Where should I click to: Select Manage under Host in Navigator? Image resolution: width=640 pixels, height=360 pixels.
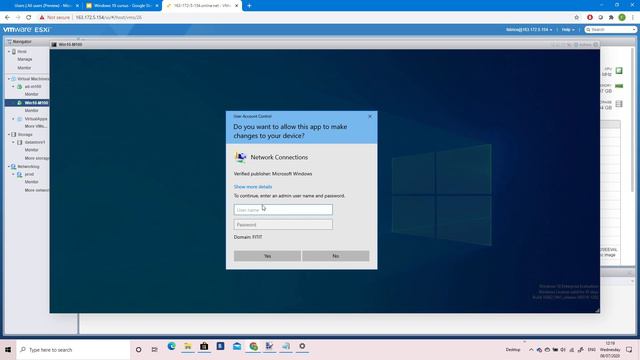tap(25, 60)
